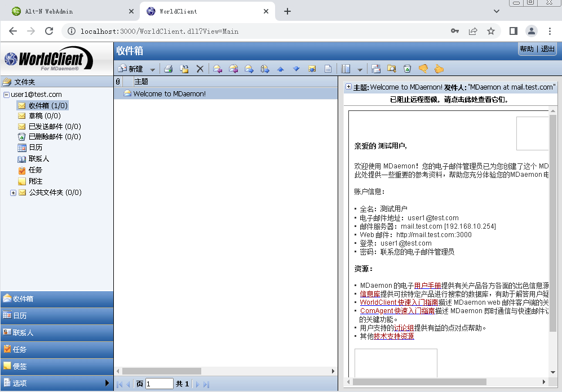Switch to 便签 in bottom navigation
The width and height of the screenshot is (562, 392).
[57, 366]
